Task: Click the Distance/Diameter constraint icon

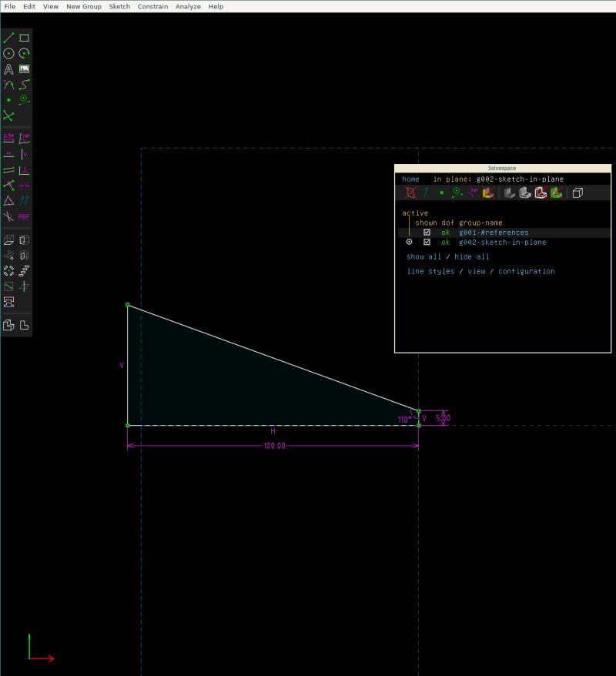Action: (9, 139)
